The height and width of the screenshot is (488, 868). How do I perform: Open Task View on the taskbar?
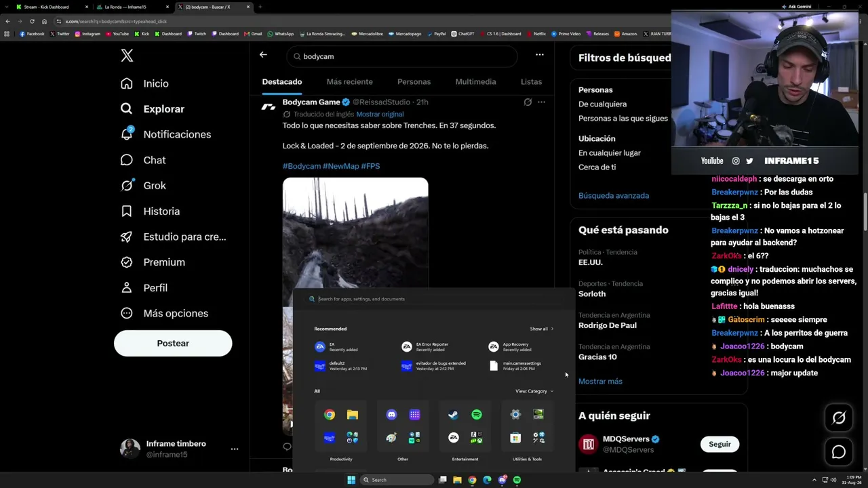click(443, 480)
